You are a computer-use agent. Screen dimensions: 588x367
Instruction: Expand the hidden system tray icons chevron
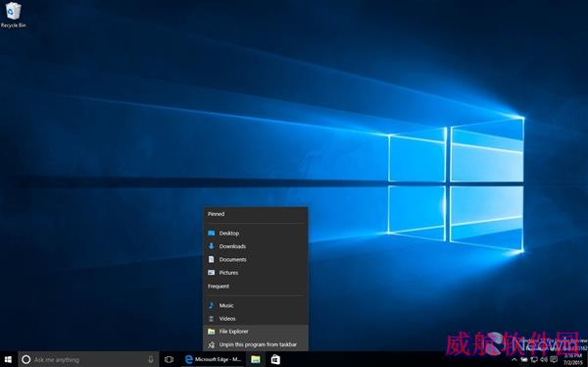point(514,360)
